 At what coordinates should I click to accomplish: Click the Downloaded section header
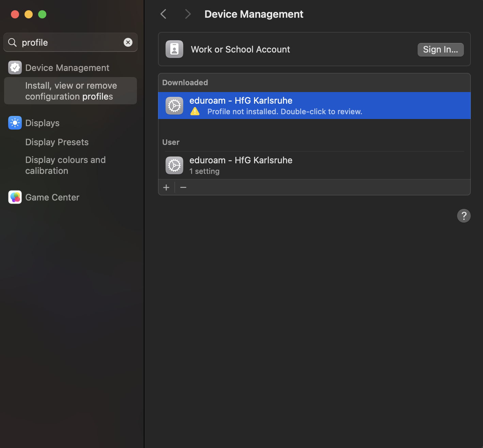coord(185,83)
